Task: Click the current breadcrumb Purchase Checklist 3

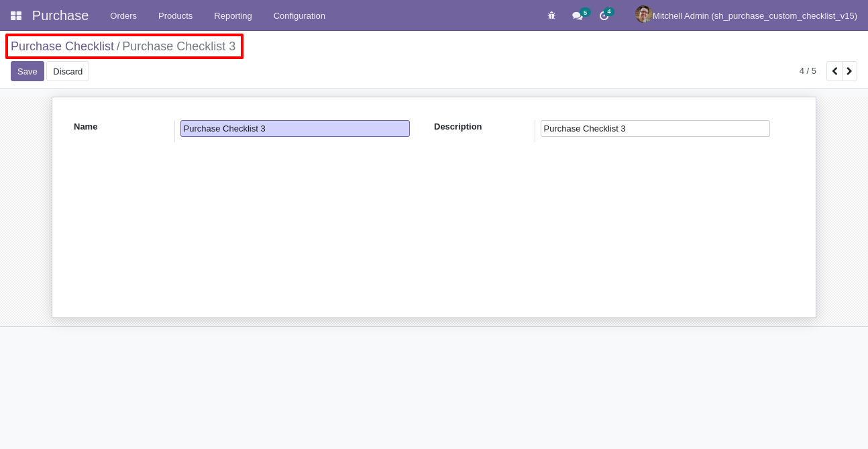Action: 179,46
